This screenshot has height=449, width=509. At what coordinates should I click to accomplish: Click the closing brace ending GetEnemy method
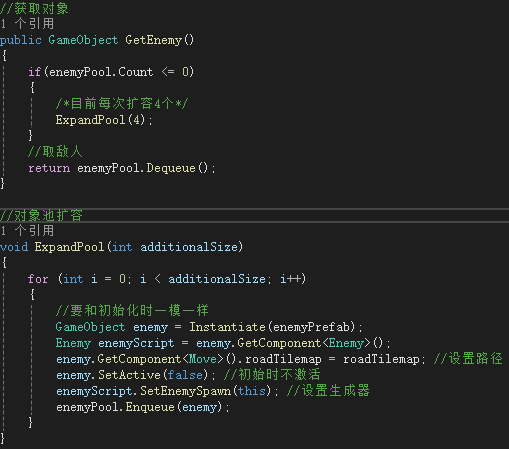3,184
